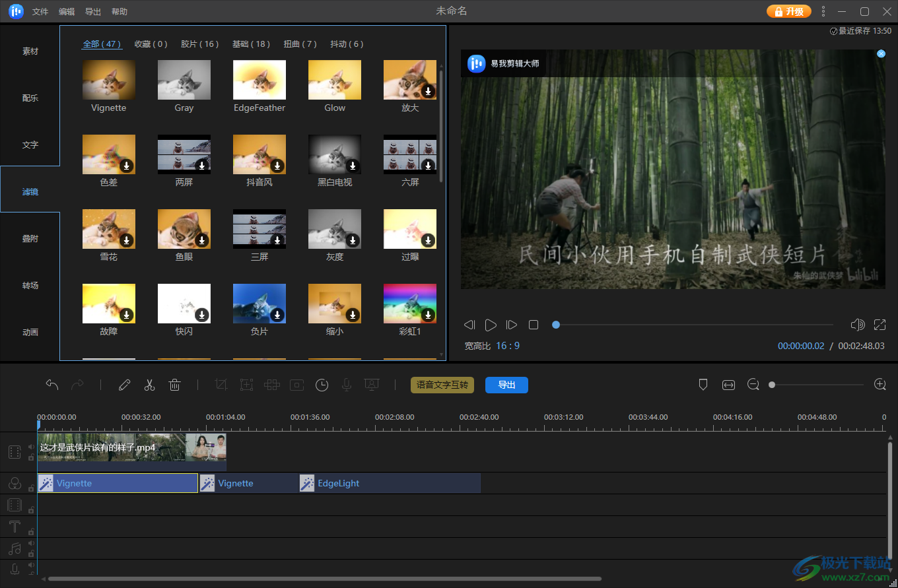Click the freeze frame icon
Viewport: 898px width, 588px height.
(296, 385)
